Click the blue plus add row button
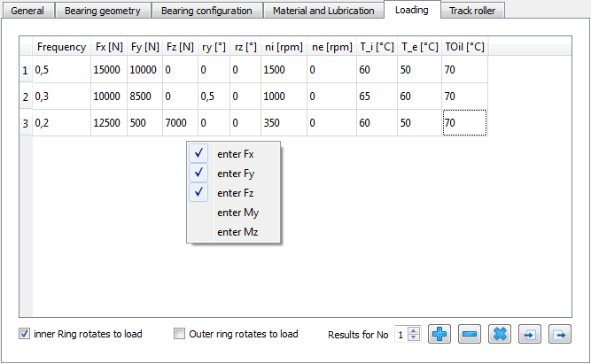Image resolution: width=591 pixels, height=364 pixels. coord(440,334)
